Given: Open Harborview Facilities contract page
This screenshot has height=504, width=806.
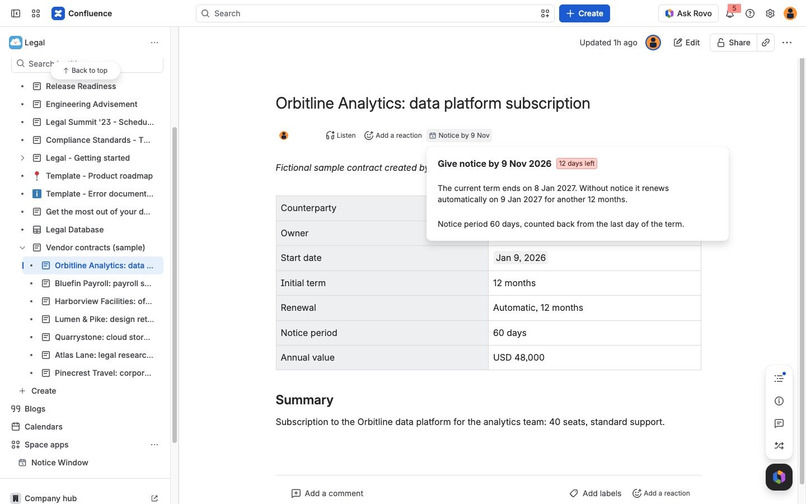Looking at the screenshot, I should (x=103, y=301).
